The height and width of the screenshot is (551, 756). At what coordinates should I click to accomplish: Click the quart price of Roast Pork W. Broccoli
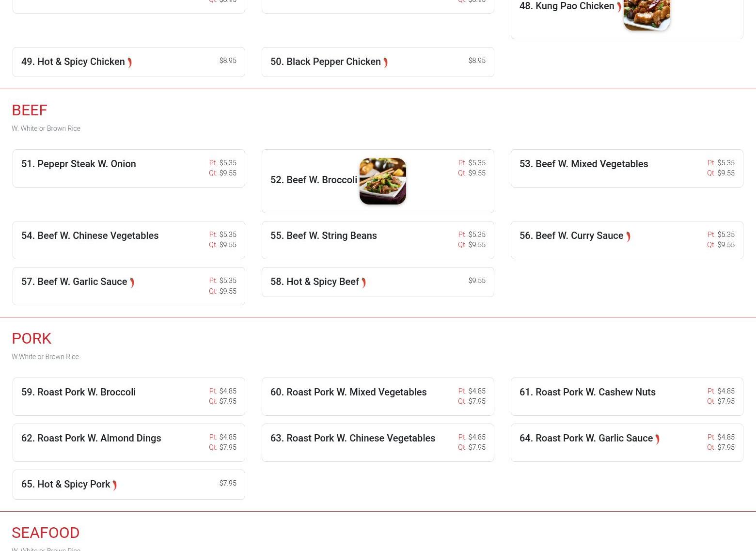[x=223, y=401]
